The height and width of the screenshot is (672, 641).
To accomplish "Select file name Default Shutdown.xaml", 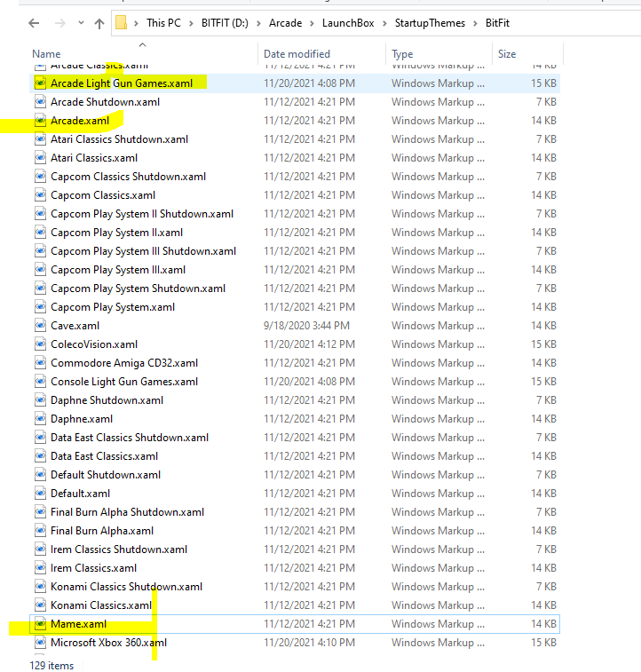I will 106,475.
